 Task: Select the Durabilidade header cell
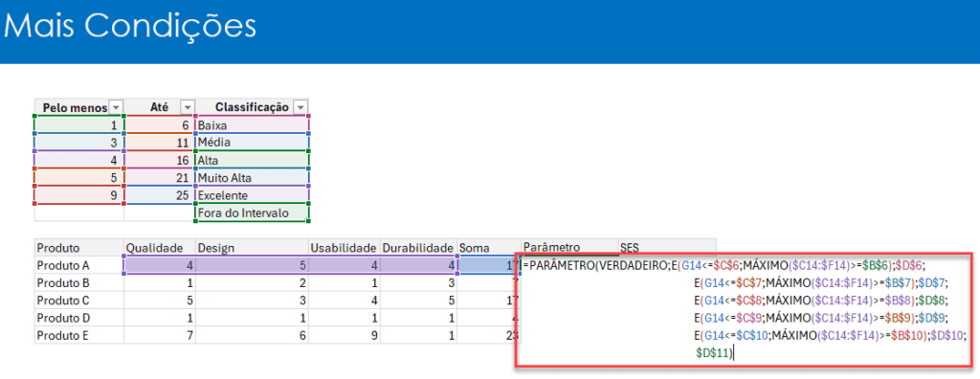[419, 248]
